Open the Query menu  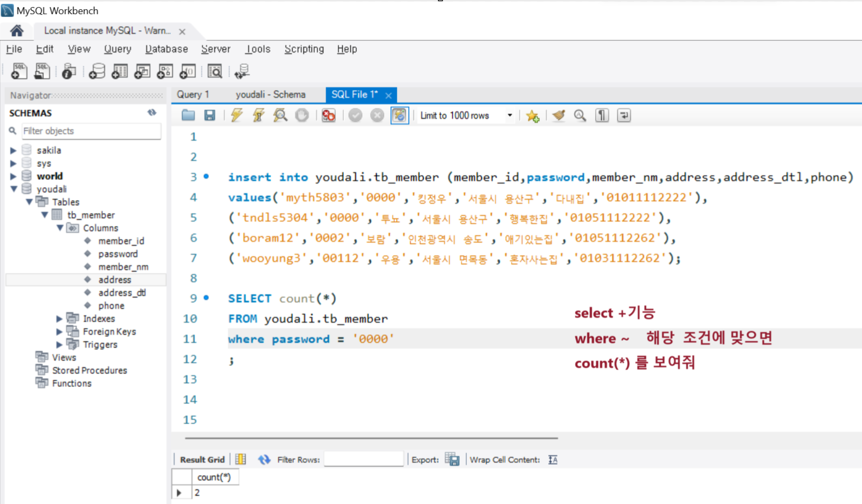[x=118, y=49]
